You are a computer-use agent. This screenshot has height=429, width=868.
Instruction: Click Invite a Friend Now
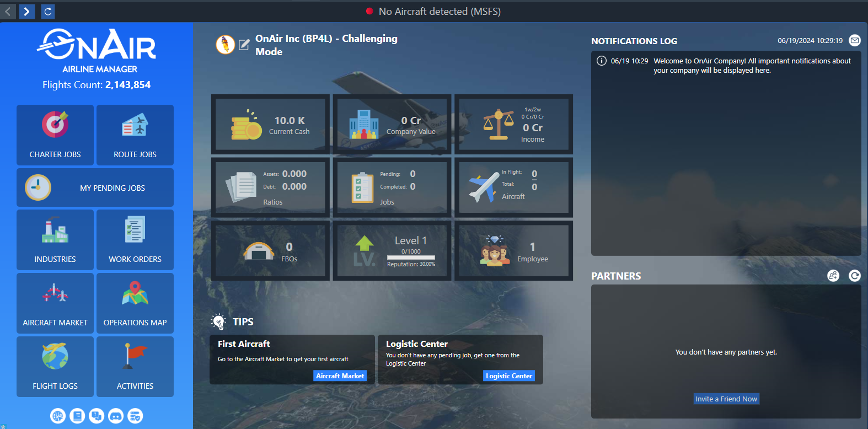pyautogui.click(x=726, y=399)
